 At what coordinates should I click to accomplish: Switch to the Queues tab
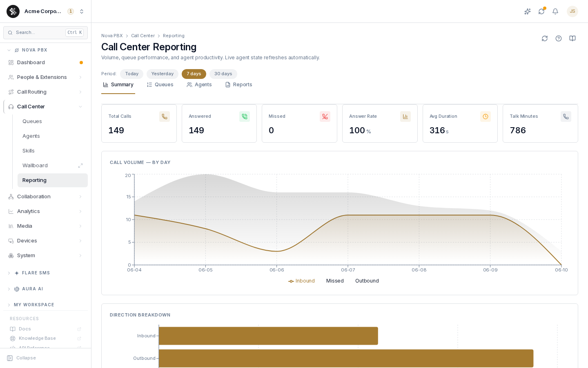coord(160,85)
